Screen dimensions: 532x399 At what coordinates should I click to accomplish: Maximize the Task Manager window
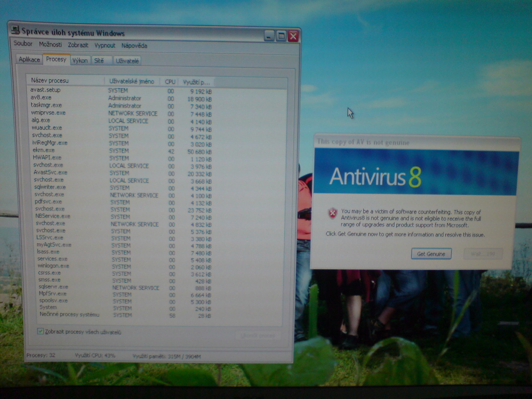pyautogui.click(x=281, y=36)
